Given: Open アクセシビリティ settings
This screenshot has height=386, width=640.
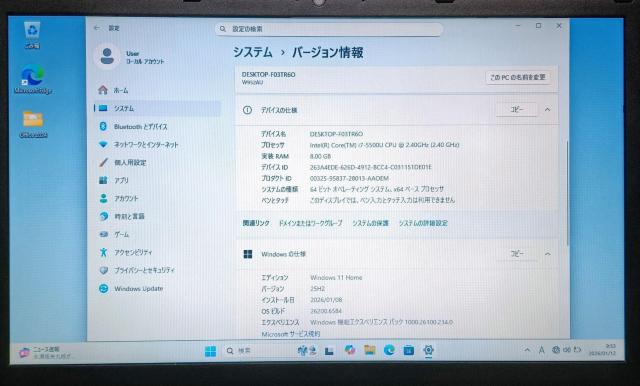Looking at the screenshot, I should click(157, 252).
